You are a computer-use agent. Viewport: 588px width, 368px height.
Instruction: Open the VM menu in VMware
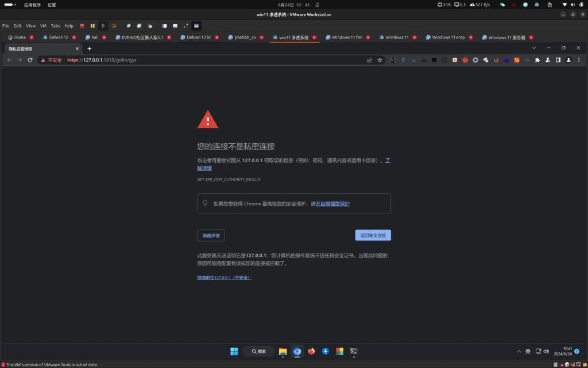pyautogui.click(x=43, y=25)
